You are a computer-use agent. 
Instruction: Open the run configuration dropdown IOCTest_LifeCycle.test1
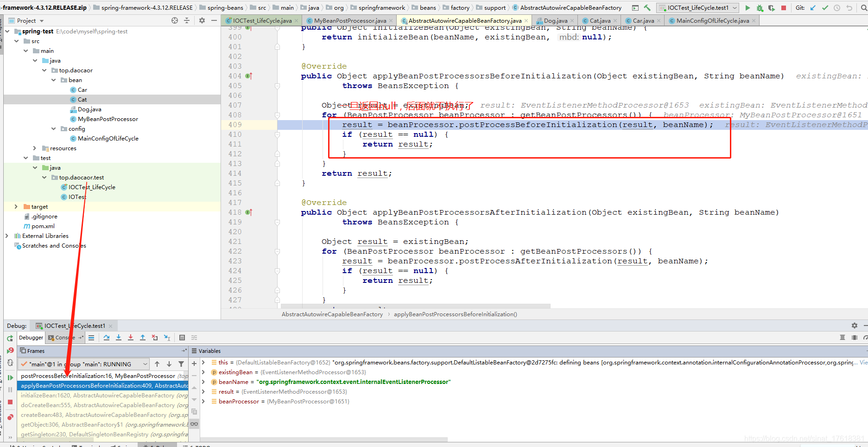[698, 8]
